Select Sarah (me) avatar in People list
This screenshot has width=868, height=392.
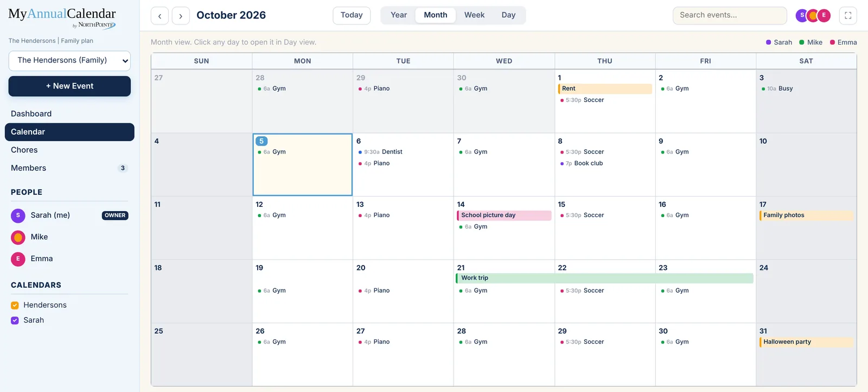[18, 216]
